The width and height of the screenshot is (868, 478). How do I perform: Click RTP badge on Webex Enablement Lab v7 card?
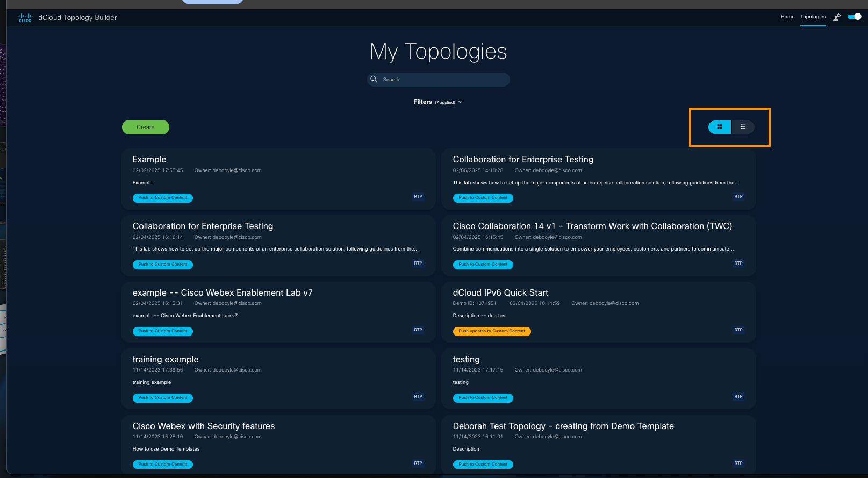tap(418, 330)
